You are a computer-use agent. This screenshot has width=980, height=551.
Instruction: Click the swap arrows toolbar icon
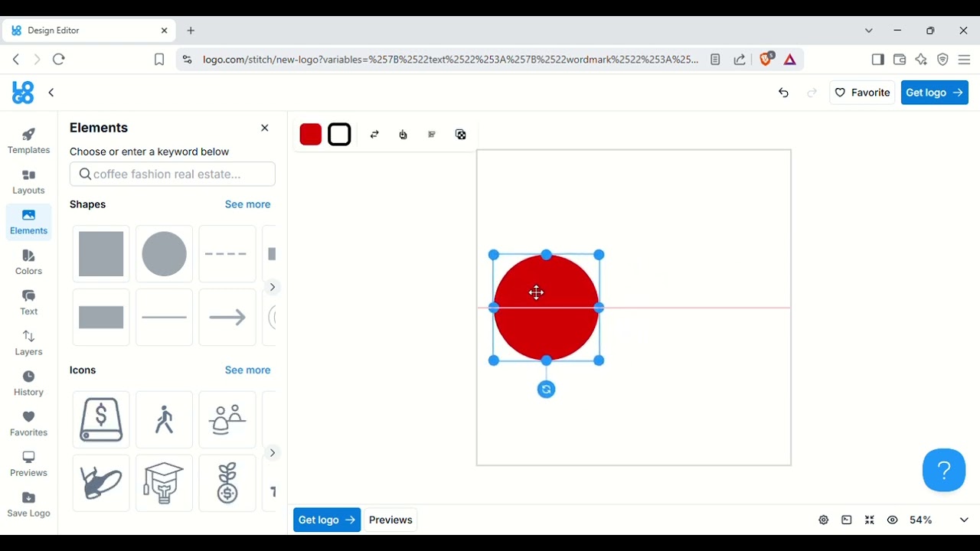tap(374, 135)
